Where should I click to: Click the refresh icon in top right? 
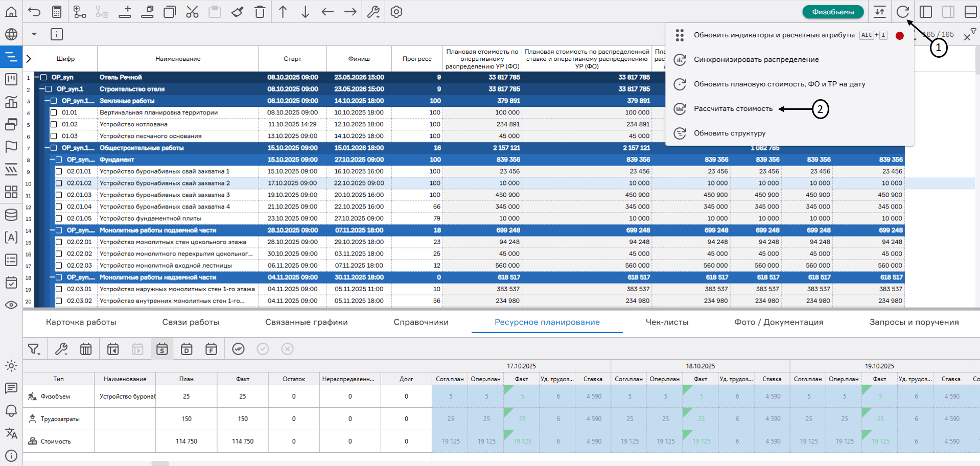902,12
